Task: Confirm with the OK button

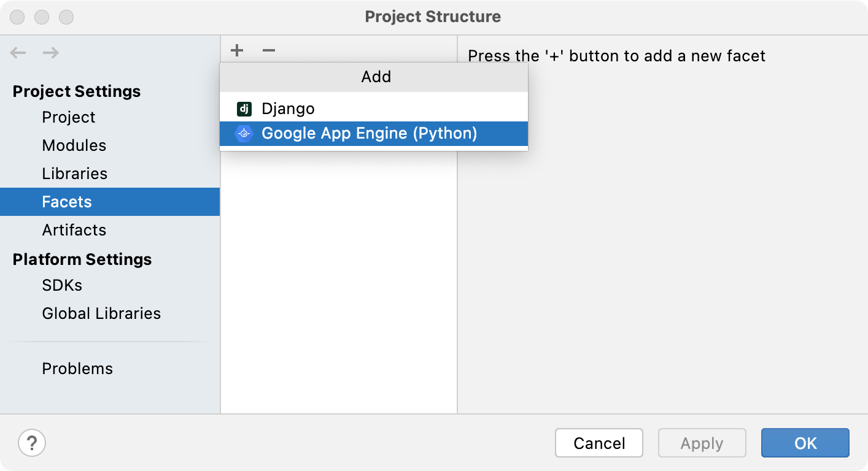Action: (805, 443)
